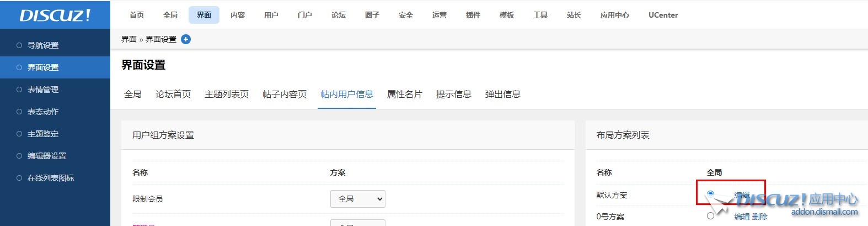This screenshot has height=226, width=868.
Task: Open 主题鉴定 in the sidebar
Action: (x=43, y=134)
